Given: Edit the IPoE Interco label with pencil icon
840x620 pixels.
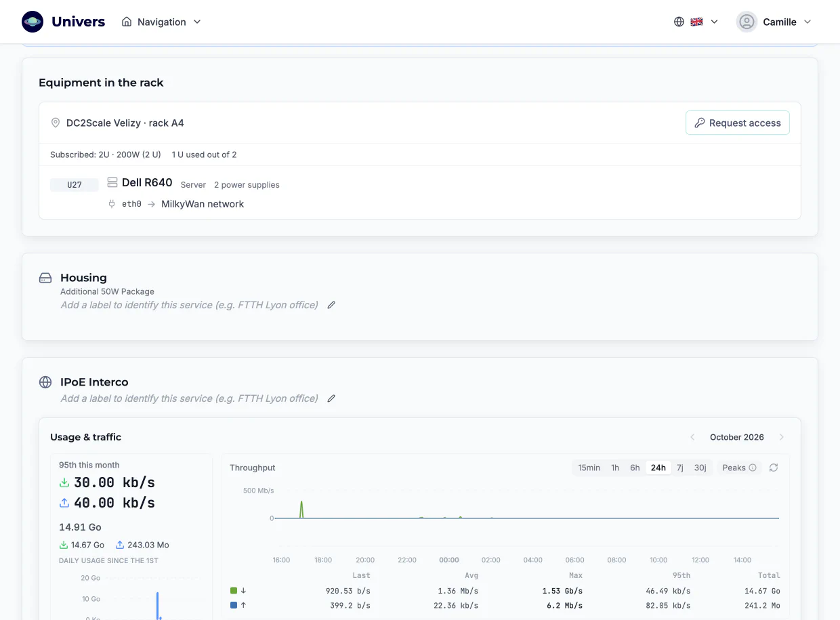Looking at the screenshot, I should (331, 398).
